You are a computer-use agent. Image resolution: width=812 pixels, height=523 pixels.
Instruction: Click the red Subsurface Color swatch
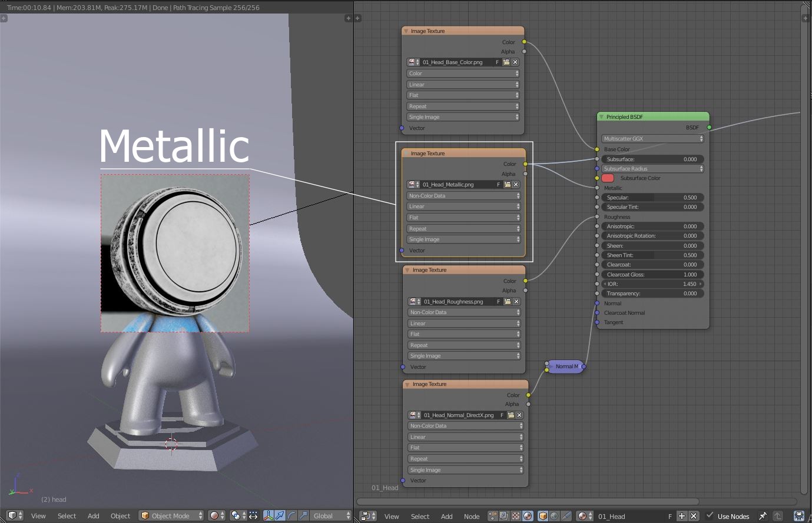pyautogui.click(x=608, y=178)
